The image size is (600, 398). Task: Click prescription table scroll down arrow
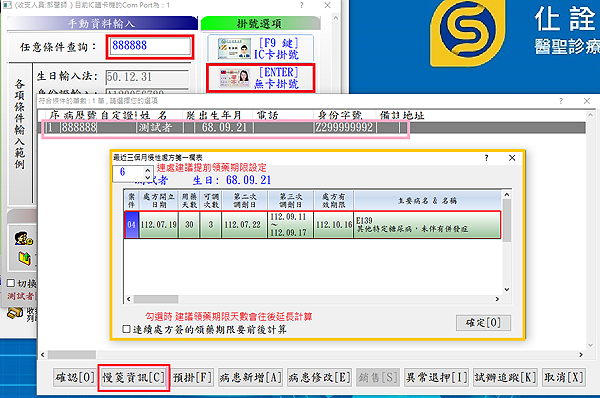507,290
